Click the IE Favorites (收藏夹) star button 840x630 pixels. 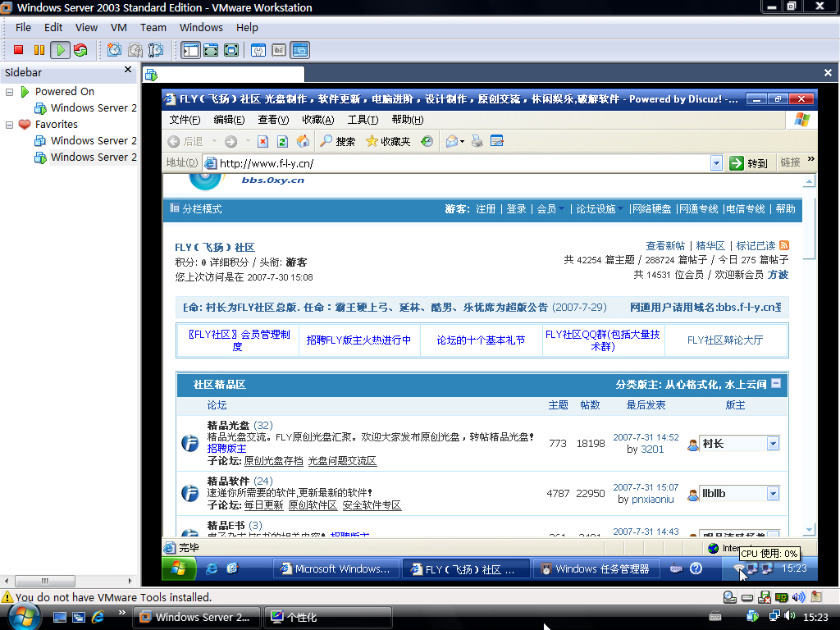[388, 141]
